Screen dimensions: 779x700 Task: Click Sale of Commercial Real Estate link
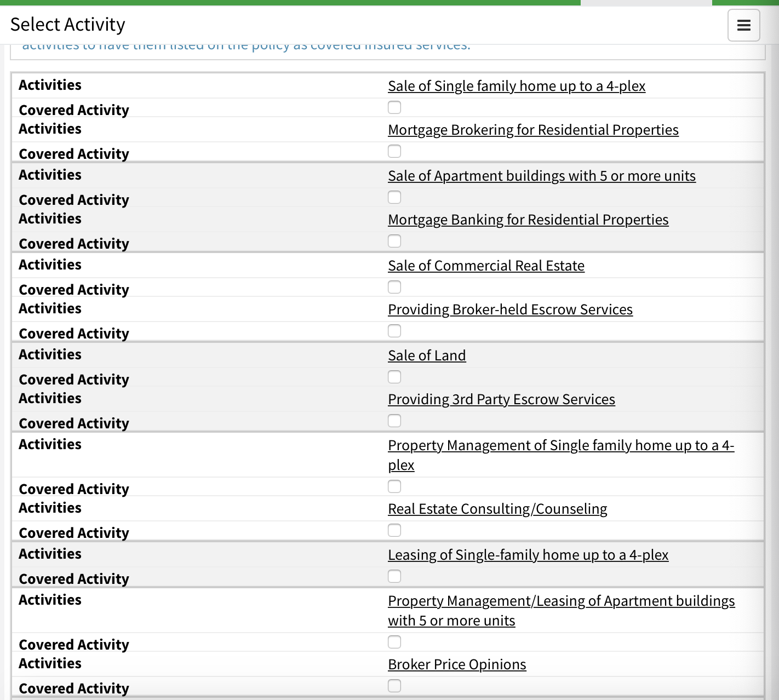[486, 266]
